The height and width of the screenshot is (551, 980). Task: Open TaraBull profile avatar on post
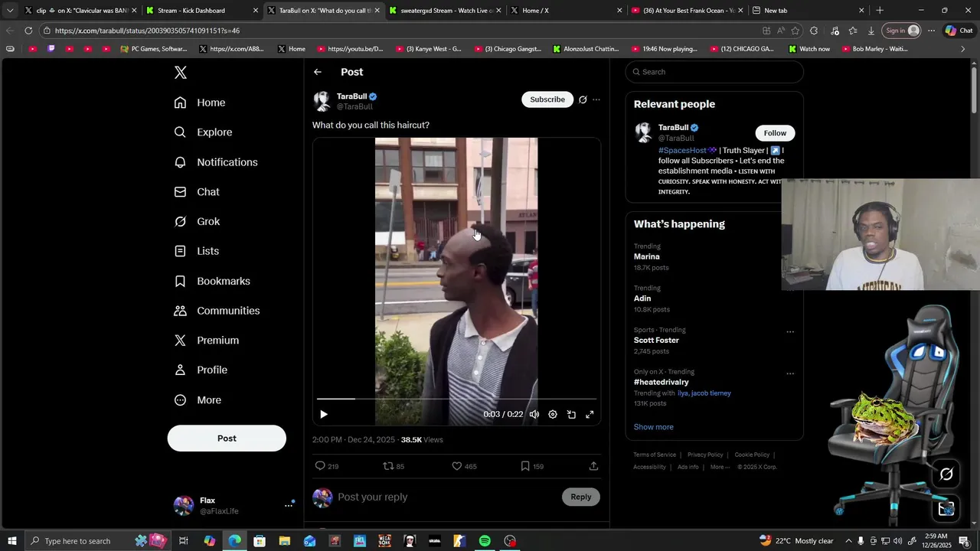[x=322, y=101]
